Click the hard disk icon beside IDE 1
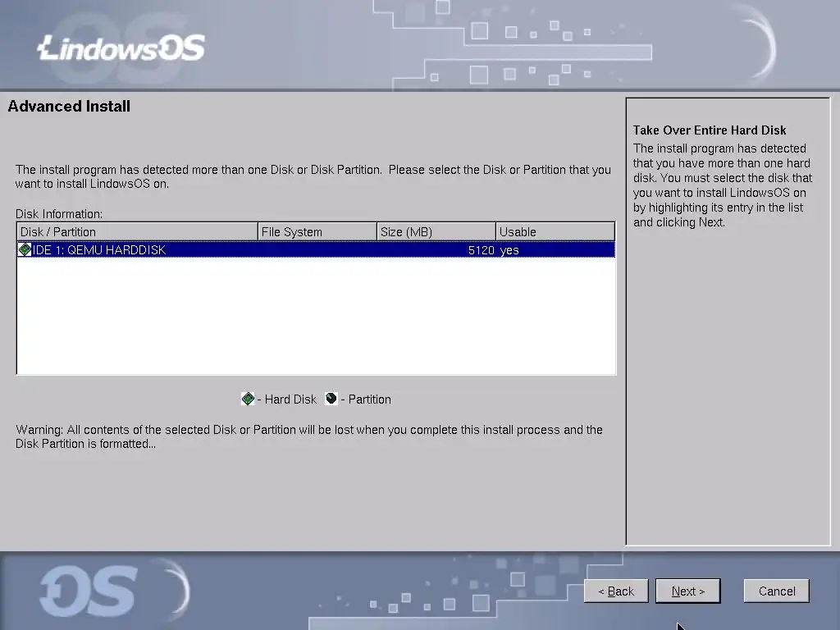The width and height of the screenshot is (840, 630). pos(25,249)
